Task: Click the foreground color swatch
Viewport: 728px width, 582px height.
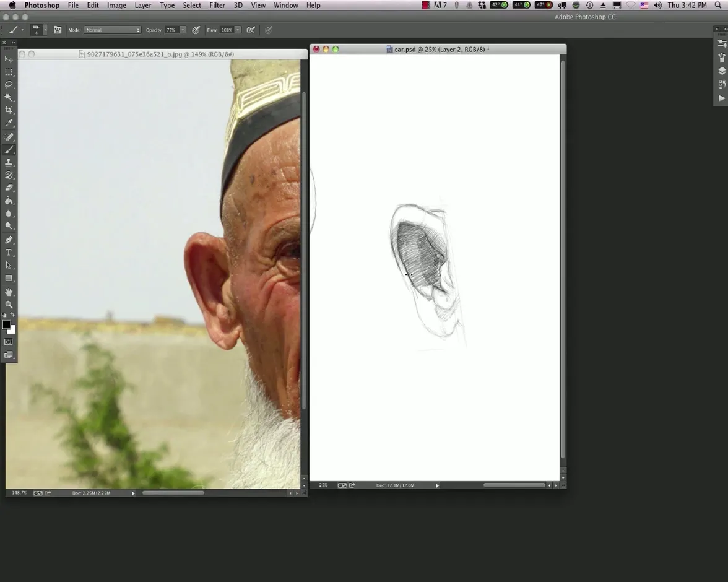Action: point(6,324)
